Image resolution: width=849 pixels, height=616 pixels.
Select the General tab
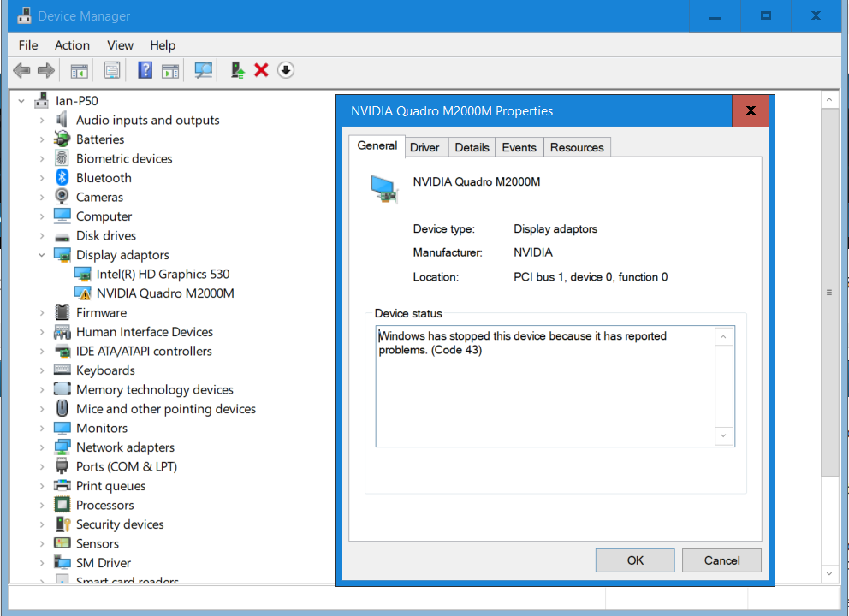(377, 145)
